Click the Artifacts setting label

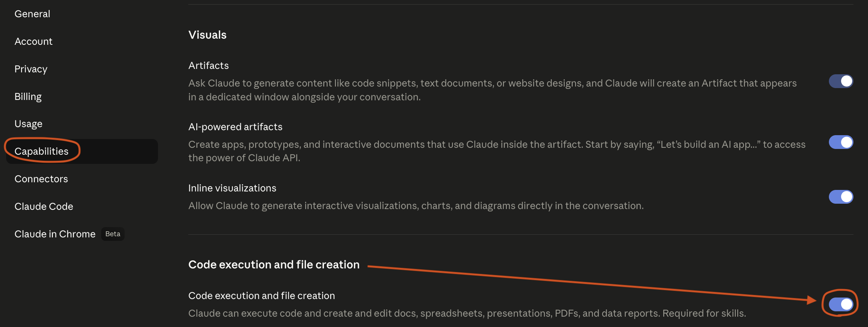tap(209, 65)
